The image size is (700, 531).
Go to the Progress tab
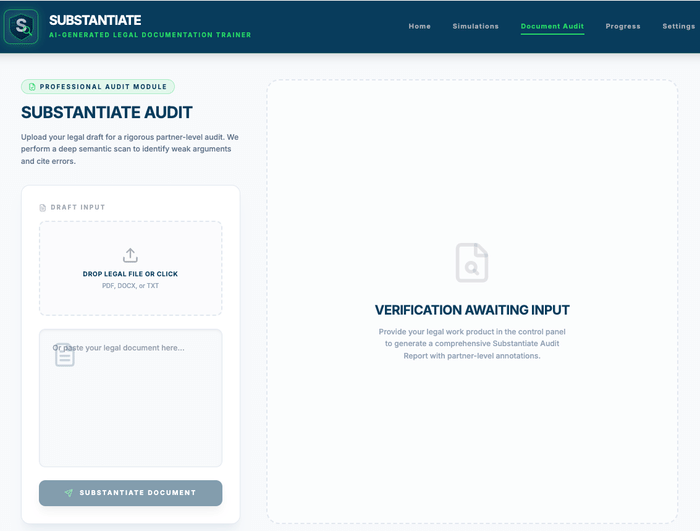click(623, 26)
